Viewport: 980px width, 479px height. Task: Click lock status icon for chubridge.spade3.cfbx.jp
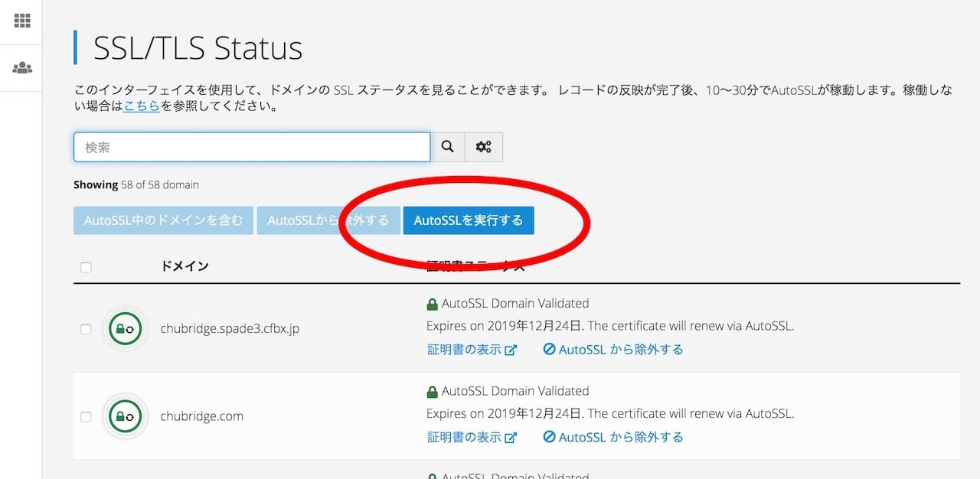[x=125, y=328]
